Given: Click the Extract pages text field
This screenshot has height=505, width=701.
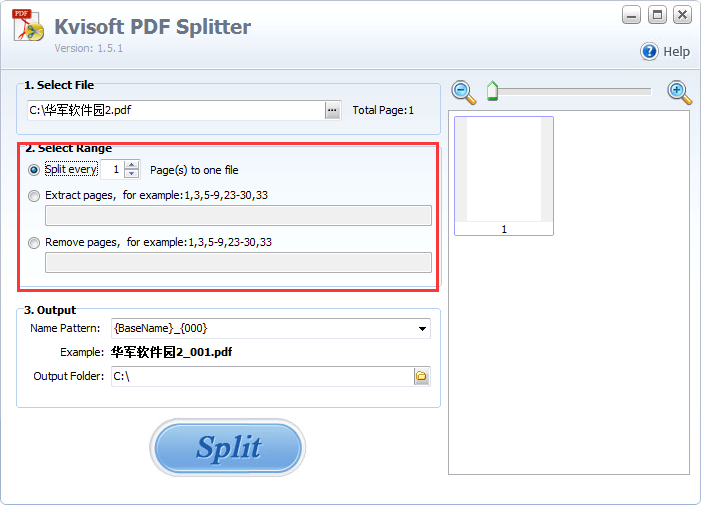Looking at the screenshot, I should (x=238, y=215).
